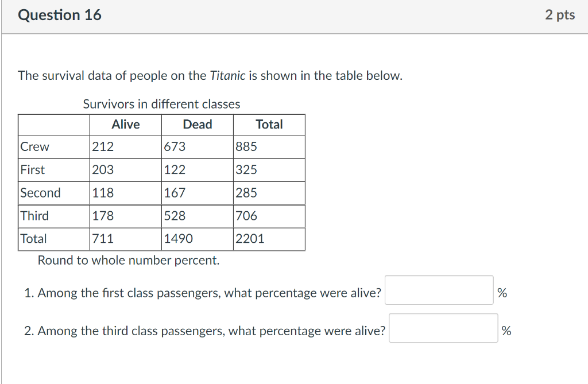Viewport: 588px width, 384px height.
Task: Click the cell showing 325 total
Action: (x=269, y=170)
